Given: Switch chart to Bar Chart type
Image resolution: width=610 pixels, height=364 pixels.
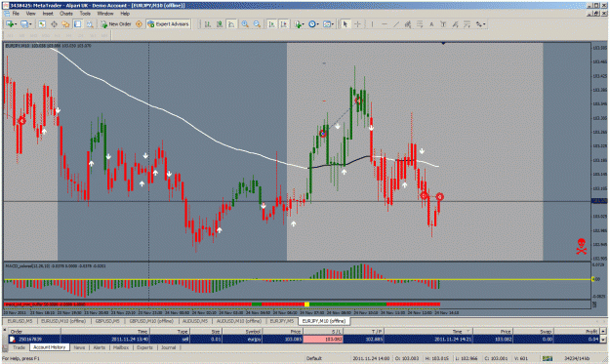Looking at the screenshot, I should pos(208,24).
